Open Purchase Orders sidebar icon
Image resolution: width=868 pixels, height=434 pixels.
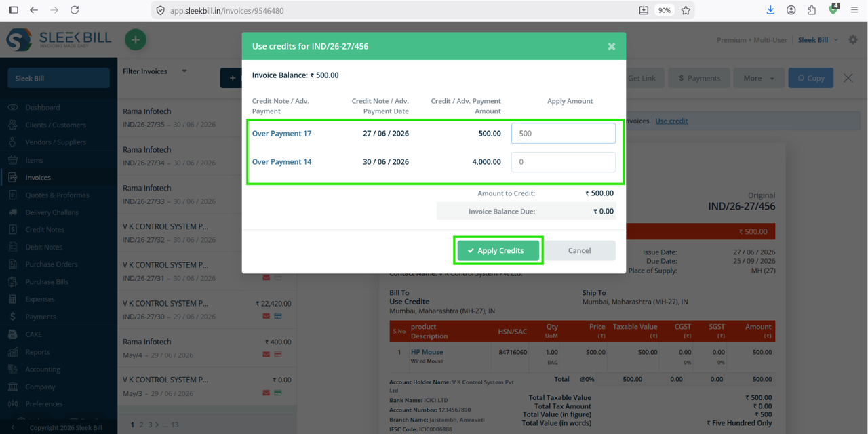[x=13, y=264]
